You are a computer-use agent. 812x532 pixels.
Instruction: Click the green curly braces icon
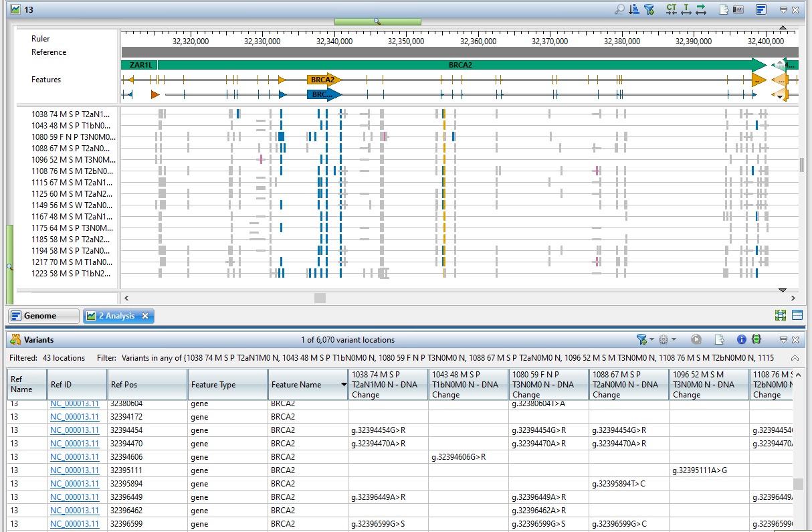click(756, 339)
